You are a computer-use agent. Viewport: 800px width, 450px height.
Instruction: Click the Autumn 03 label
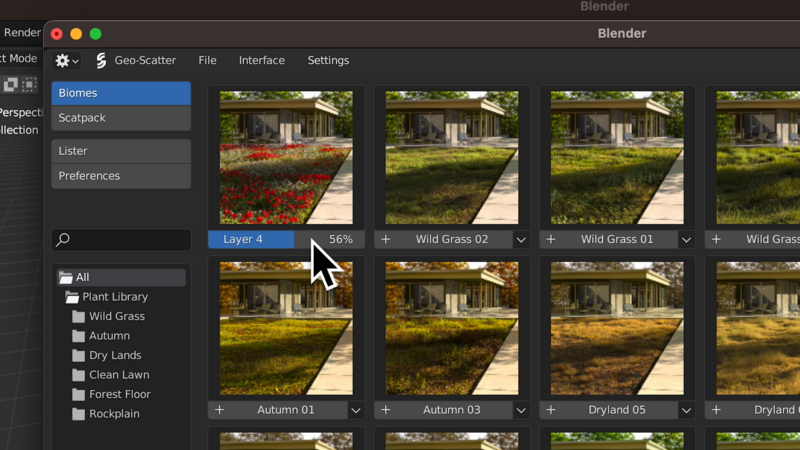[452, 410]
